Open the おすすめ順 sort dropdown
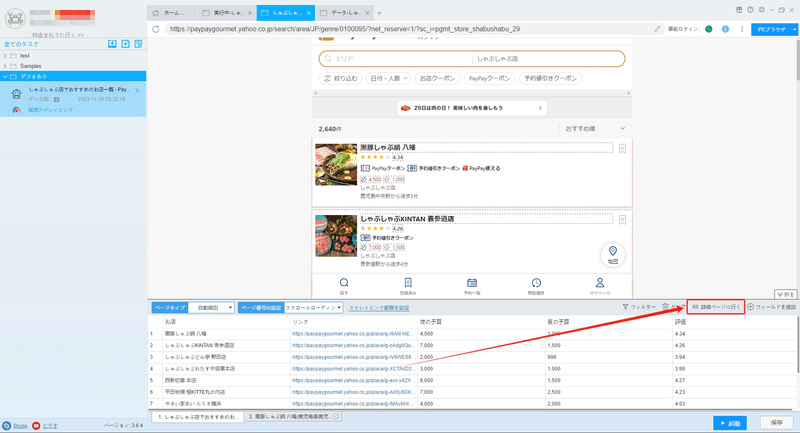The width and height of the screenshot is (800, 433). tap(595, 129)
